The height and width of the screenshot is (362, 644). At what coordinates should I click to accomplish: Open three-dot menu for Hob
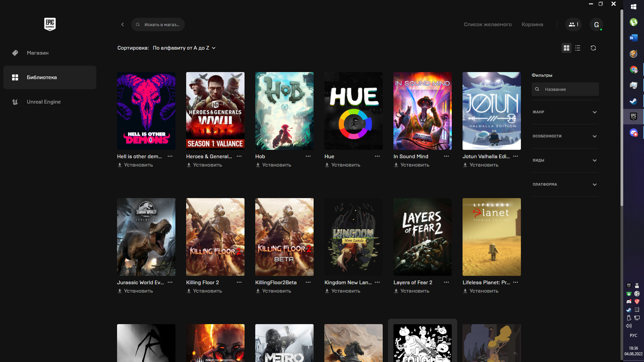[x=308, y=157]
